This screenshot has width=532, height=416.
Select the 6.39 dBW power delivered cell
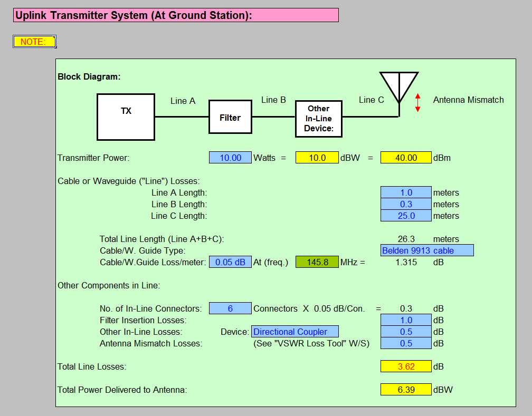(x=406, y=390)
